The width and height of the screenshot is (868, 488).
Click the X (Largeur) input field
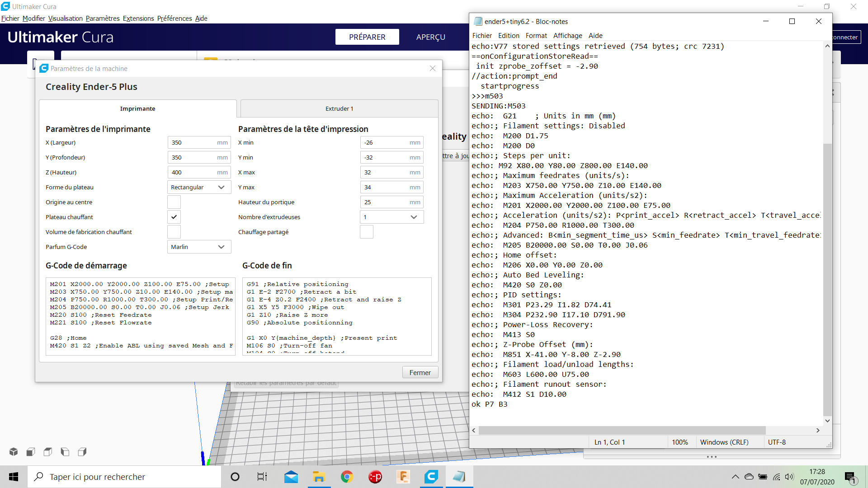click(192, 142)
